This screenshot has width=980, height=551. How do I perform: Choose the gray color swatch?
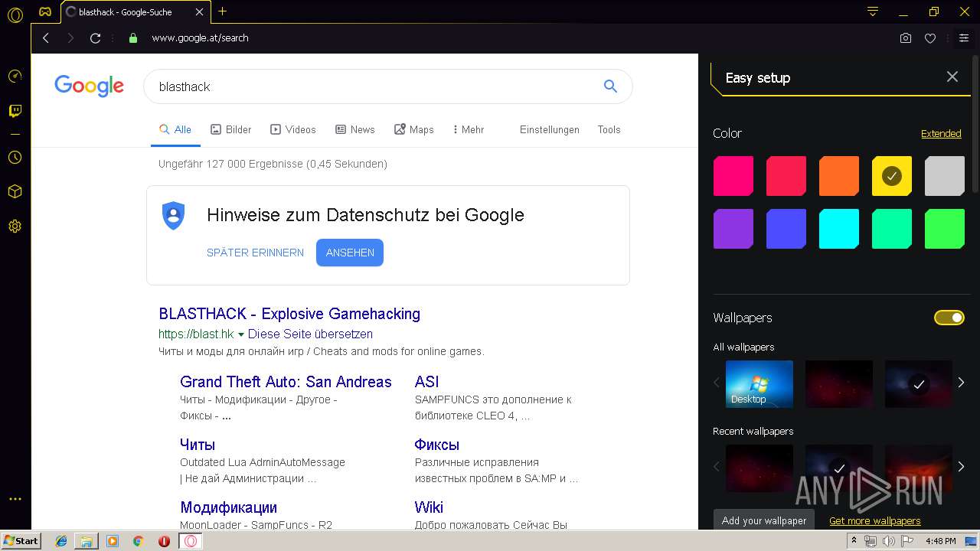point(945,176)
